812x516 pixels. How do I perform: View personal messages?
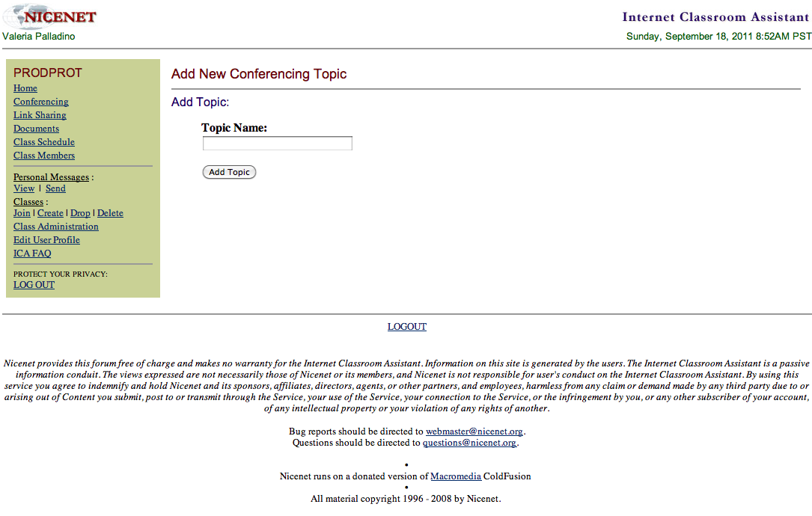click(x=24, y=188)
